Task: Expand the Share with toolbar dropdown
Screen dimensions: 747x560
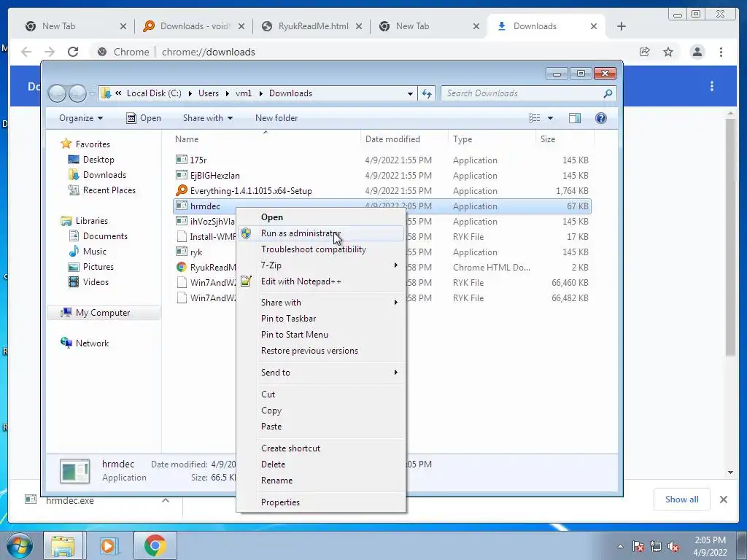Action: coord(208,118)
